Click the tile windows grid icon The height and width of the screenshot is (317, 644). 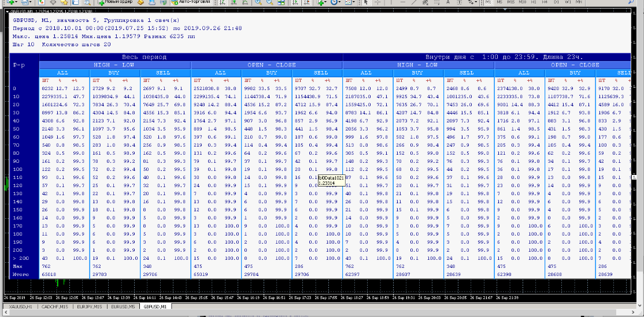coord(281,2)
